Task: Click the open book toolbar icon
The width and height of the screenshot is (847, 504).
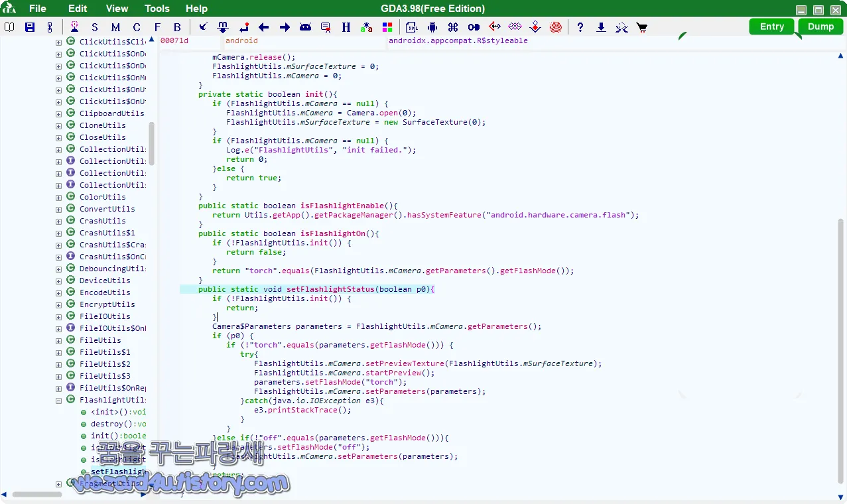Action: (x=9, y=27)
